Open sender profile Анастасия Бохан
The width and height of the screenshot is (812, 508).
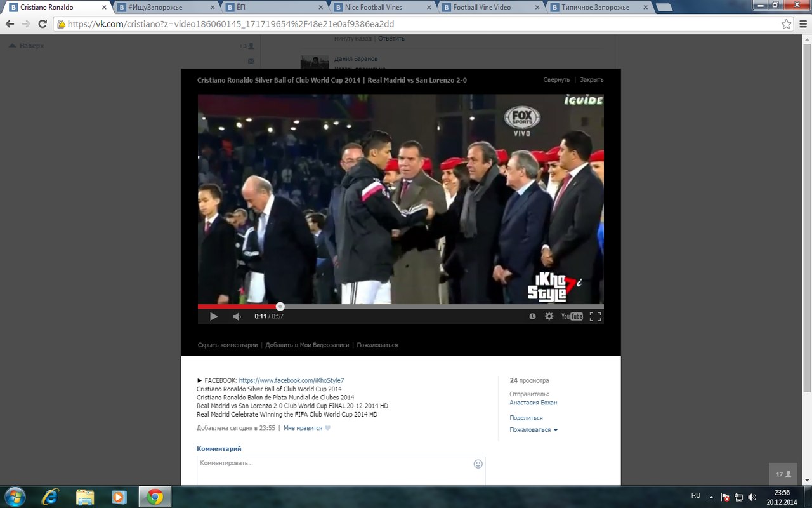tap(534, 403)
